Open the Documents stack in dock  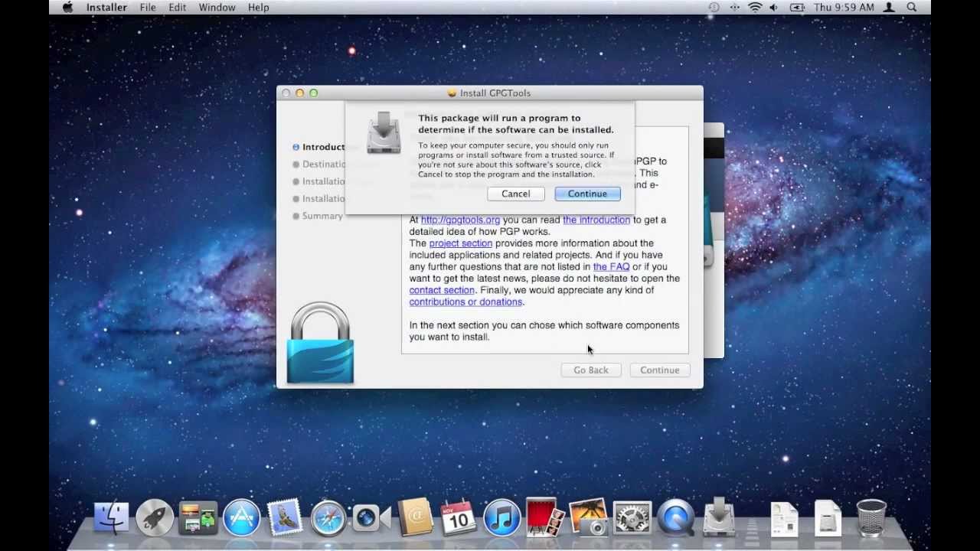click(x=784, y=518)
